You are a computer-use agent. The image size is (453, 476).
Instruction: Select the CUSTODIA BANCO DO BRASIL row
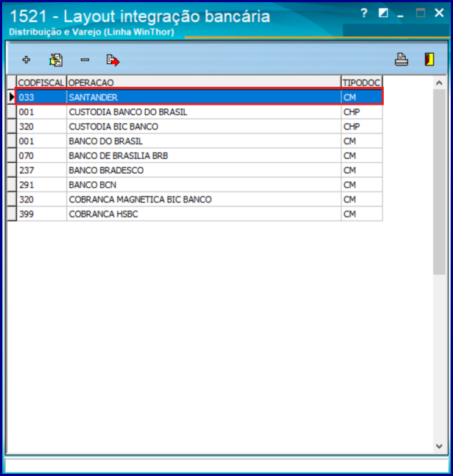click(x=200, y=112)
